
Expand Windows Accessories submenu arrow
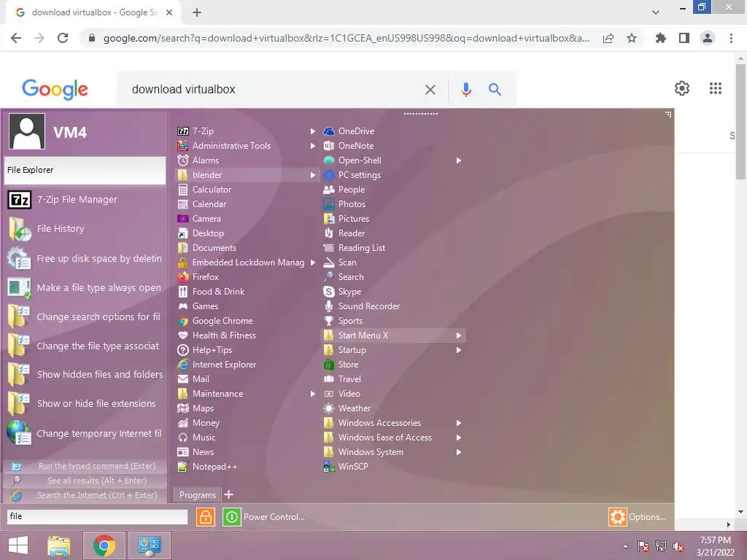(458, 423)
